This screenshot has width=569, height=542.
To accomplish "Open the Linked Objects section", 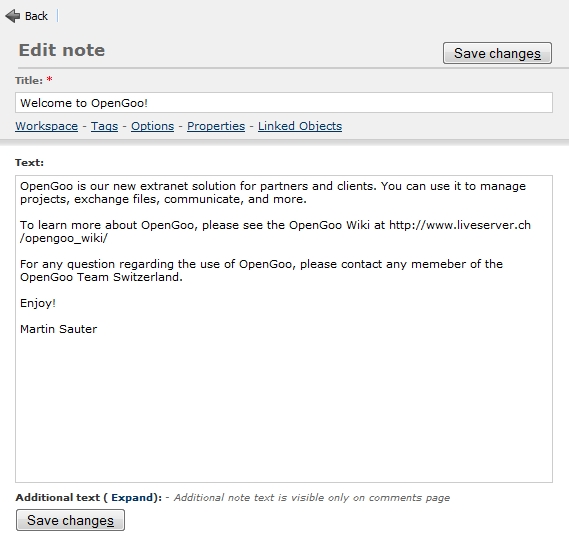I will click(x=300, y=126).
